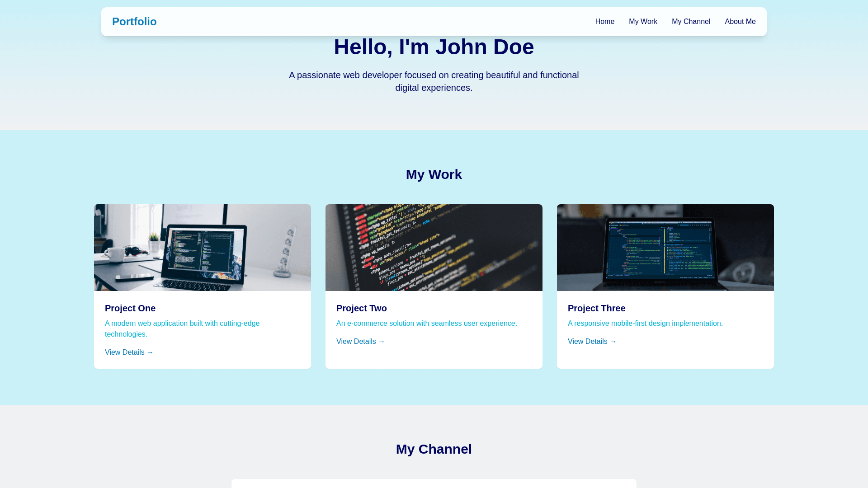
Task: View Details link for Project One
Action: pos(129,352)
